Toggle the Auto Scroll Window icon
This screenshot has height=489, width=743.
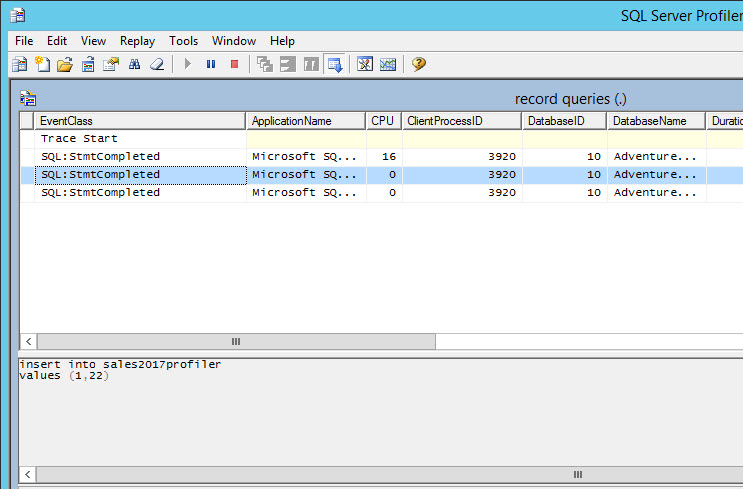(x=335, y=64)
